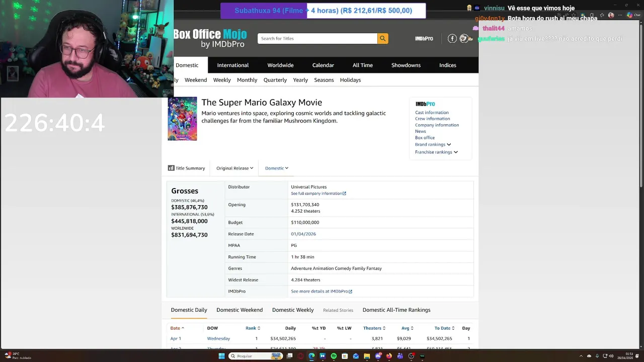Screen dimensions: 644x362
Task: Sort the table by Rank column
Action: click(x=253, y=328)
